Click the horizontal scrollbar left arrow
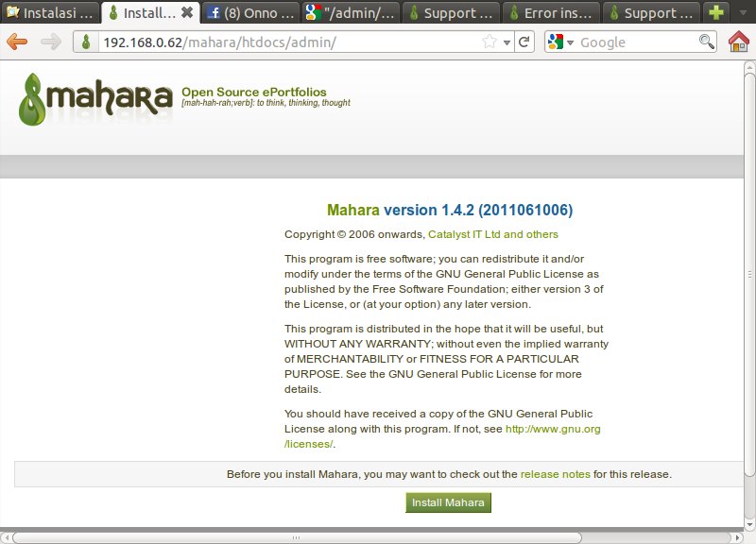The height and width of the screenshot is (544, 756). [x=6, y=537]
